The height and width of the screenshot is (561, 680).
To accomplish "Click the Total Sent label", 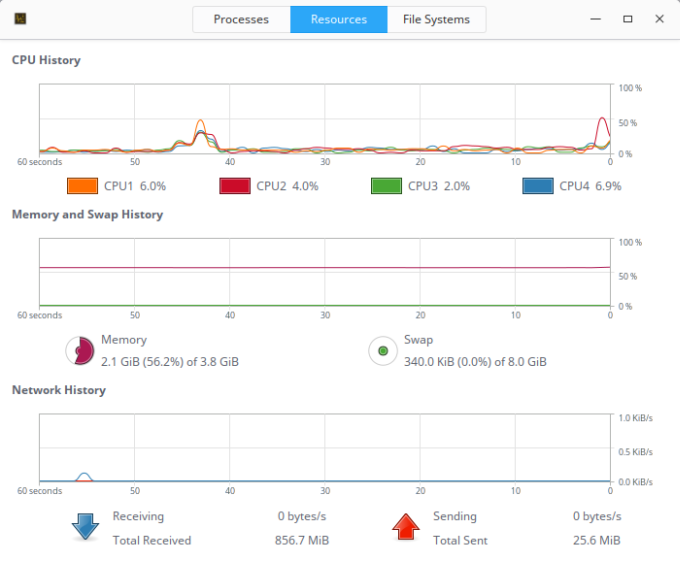I will pyautogui.click(x=460, y=540).
